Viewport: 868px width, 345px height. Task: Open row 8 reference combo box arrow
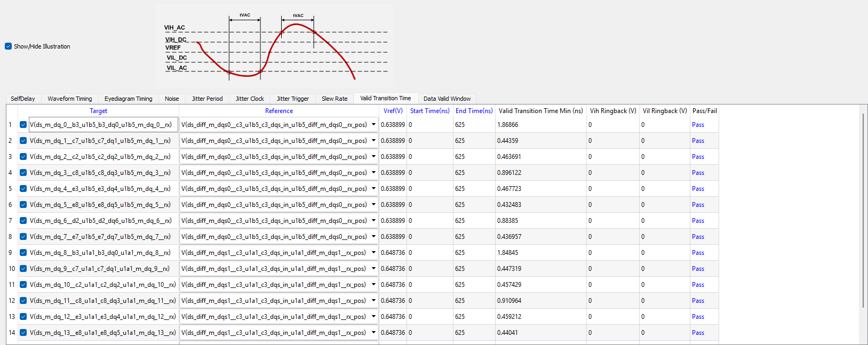373,237
